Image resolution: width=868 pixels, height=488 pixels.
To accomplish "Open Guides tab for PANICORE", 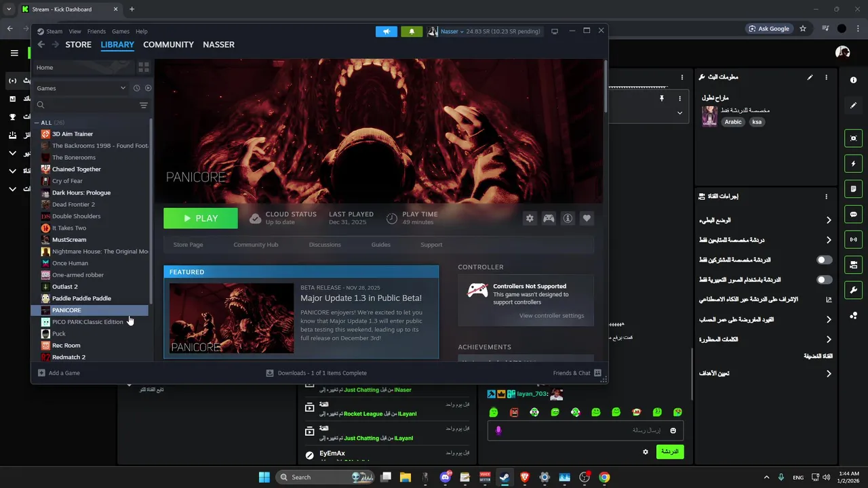I will tap(380, 245).
